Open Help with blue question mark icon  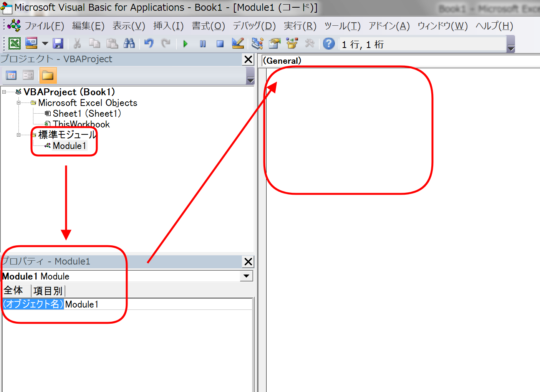pos(329,44)
